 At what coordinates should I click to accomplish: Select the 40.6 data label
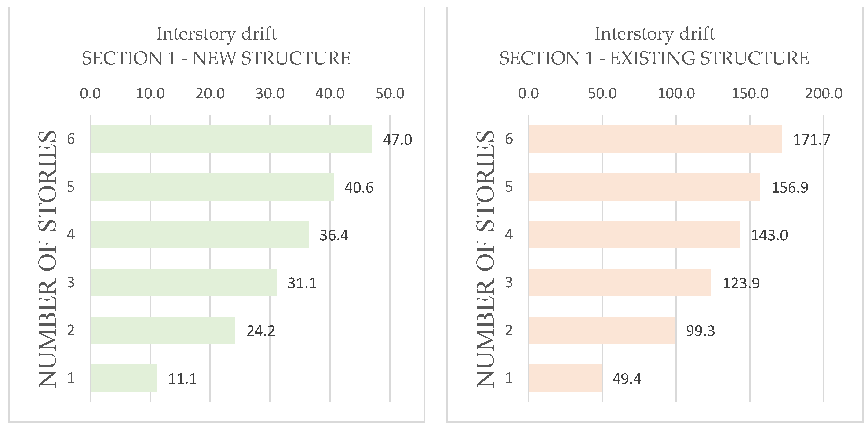(359, 187)
